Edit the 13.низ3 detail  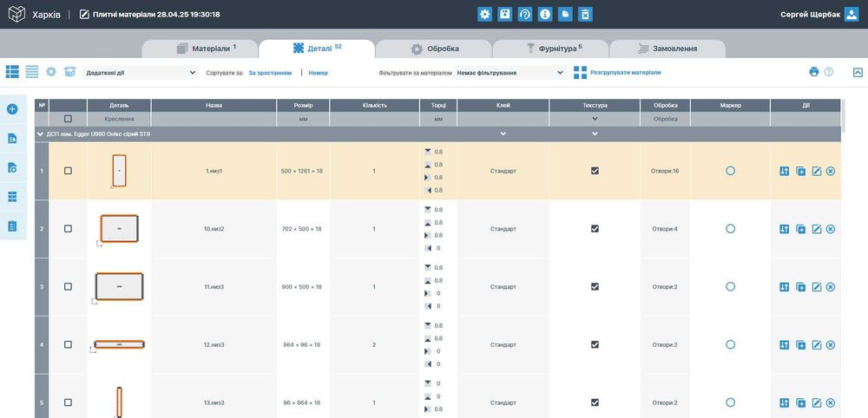point(817,402)
